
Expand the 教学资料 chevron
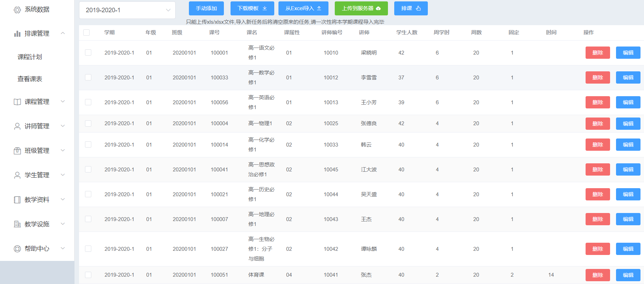click(63, 199)
